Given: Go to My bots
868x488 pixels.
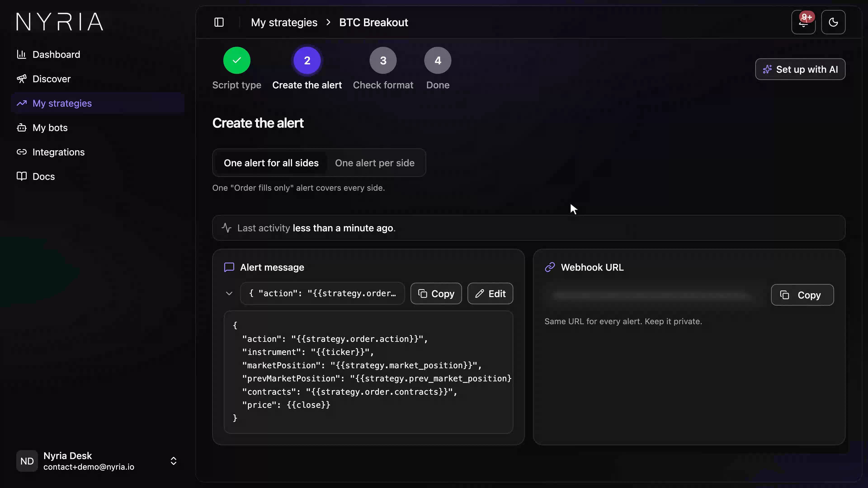Looking at the screenshot, I should pyautogui.click(x=42, y=128).
